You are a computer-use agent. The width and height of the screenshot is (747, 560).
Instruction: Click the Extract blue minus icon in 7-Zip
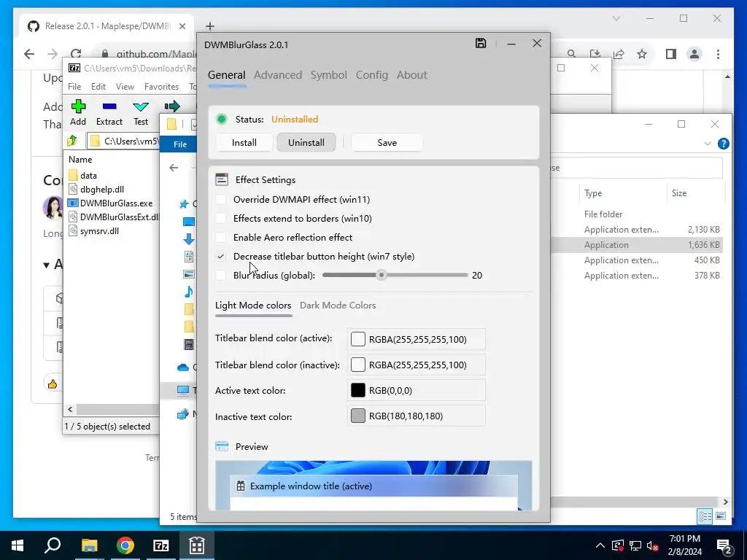pos(109,106)
